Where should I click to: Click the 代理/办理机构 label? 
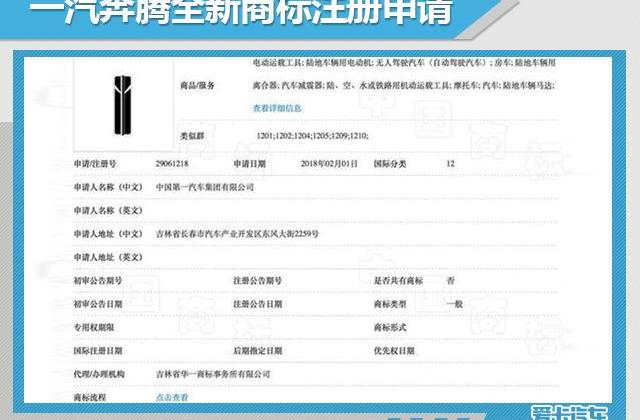[x=99, y=374]
